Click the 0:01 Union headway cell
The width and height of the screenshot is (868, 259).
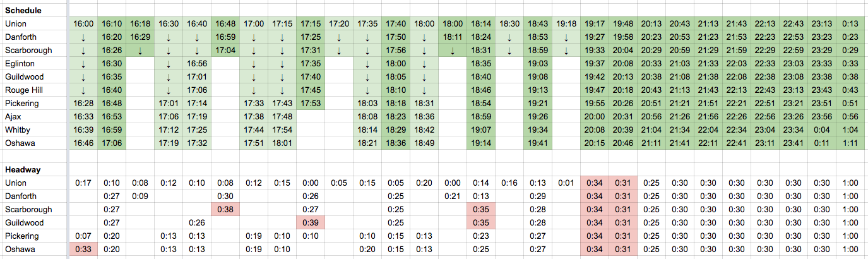click(566, 183)
